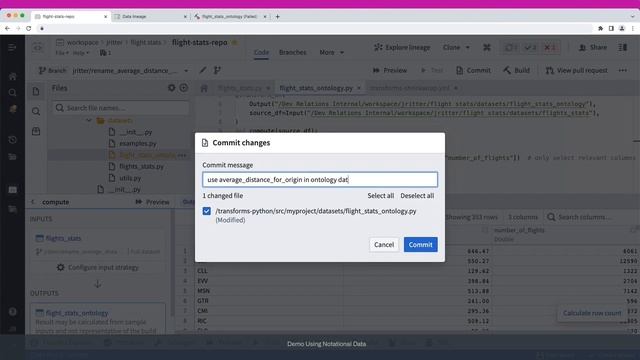Image resolution: width=640 pixels, height=360 pixels.
Task: Click the history icon in left navigation
Action: click(13, 140)
